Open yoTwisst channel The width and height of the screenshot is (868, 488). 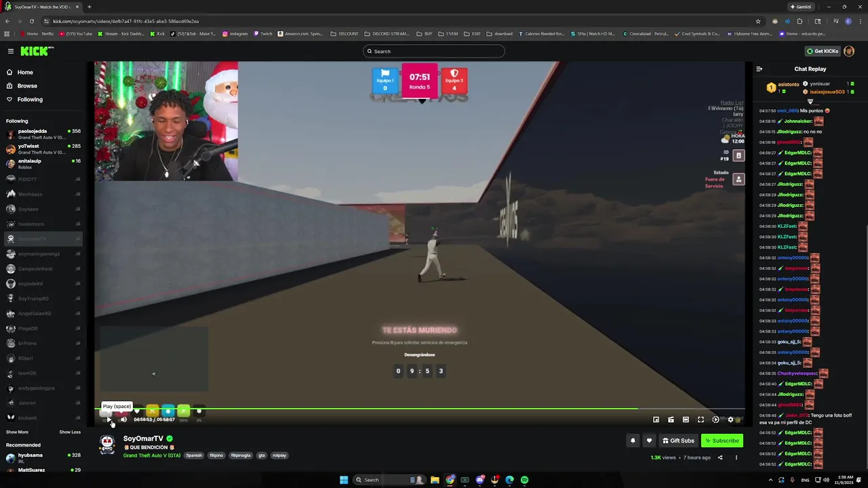(43, 149)
